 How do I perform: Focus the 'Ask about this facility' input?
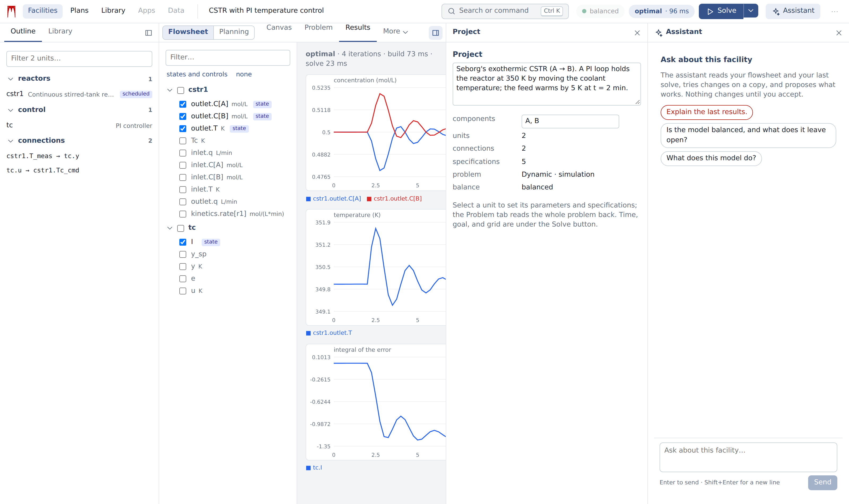(x=748, y=457)
